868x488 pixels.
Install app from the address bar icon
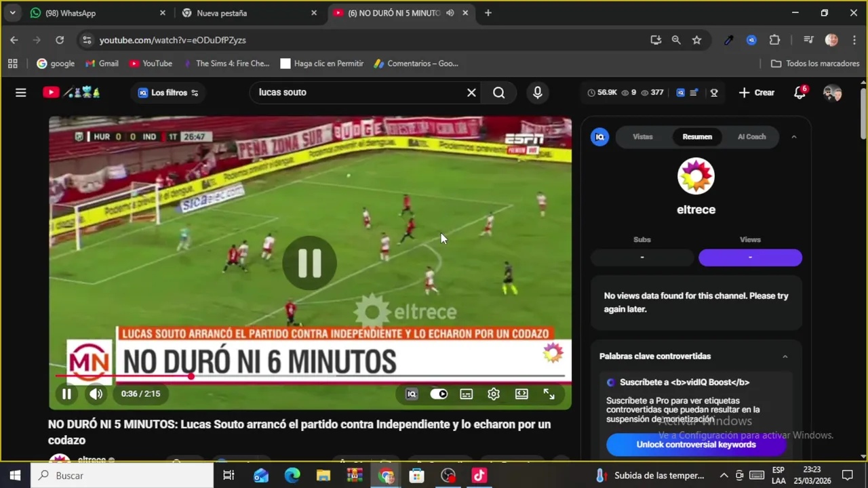point(656,40)
